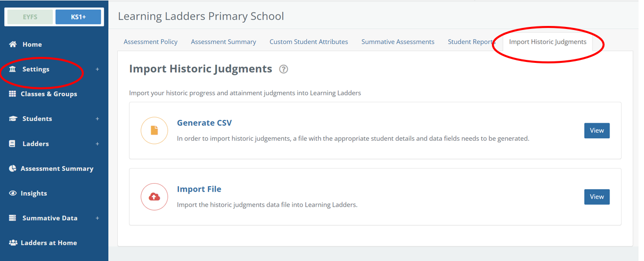Click the orange Generate CSV file icon
The height and width of the screenshot is (261, 644).
tap(154, 131)
